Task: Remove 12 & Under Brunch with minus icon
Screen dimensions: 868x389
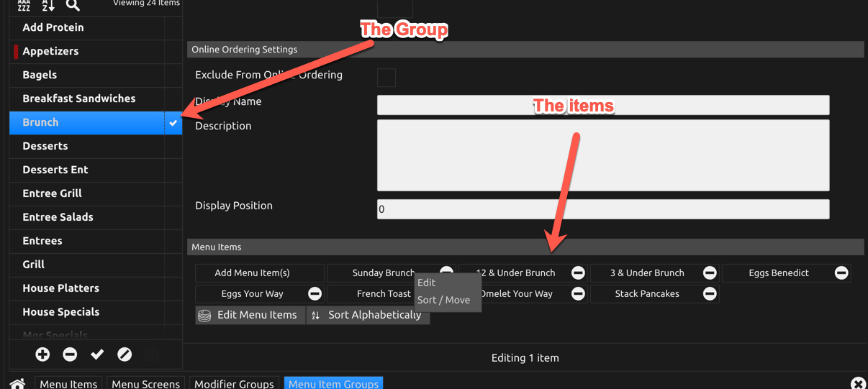Action: (578, 273)
